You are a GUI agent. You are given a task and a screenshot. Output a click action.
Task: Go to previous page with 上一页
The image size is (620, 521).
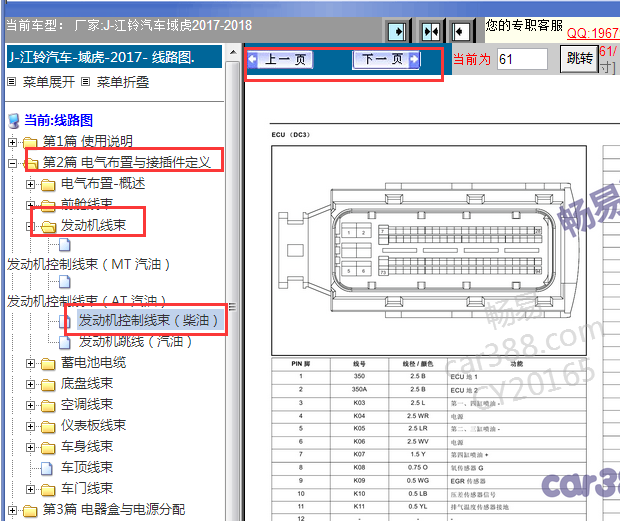(x=280, y=59)
